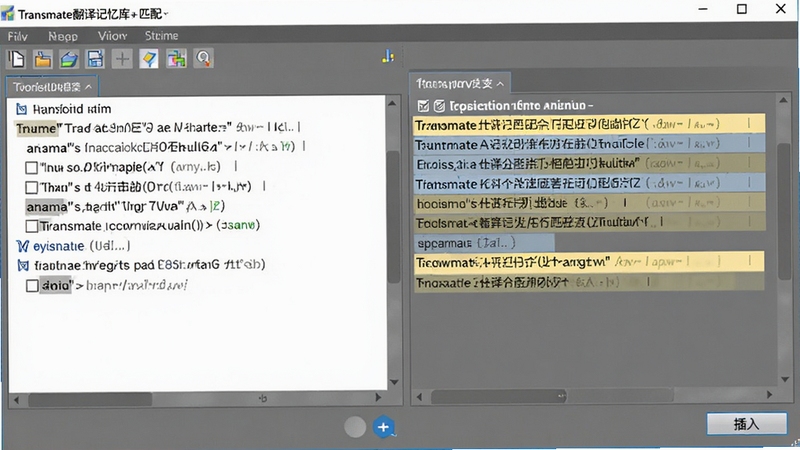Select the short blue 'spcarmaıɛ' row
800x450 pixels.
484,243
